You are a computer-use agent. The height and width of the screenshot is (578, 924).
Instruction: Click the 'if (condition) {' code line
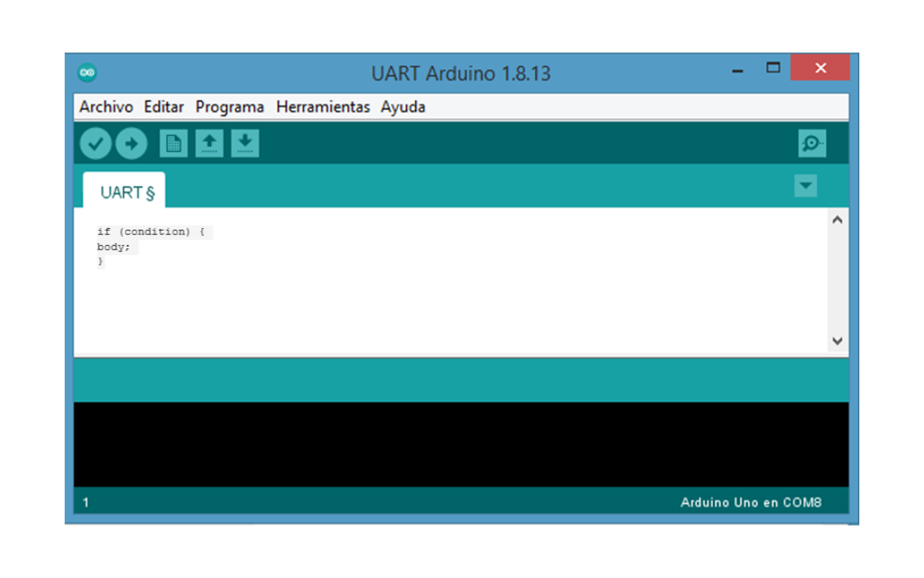click(151, 231)
